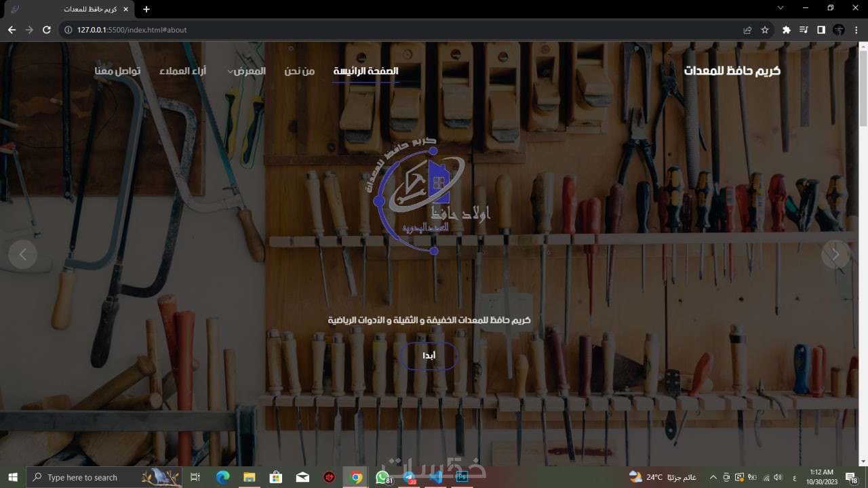Viewport: 868px width, 488px height.
Task: Go back to the previous page
Action: [x=12, y=30]
